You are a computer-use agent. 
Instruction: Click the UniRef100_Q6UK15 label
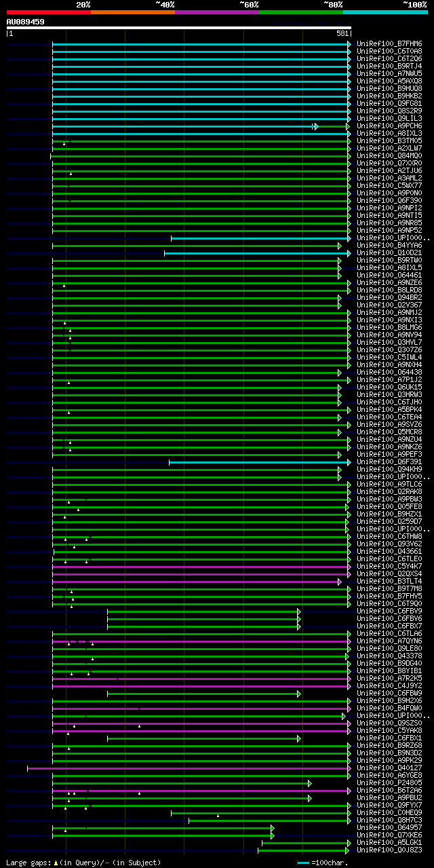(x=389, y=387)
